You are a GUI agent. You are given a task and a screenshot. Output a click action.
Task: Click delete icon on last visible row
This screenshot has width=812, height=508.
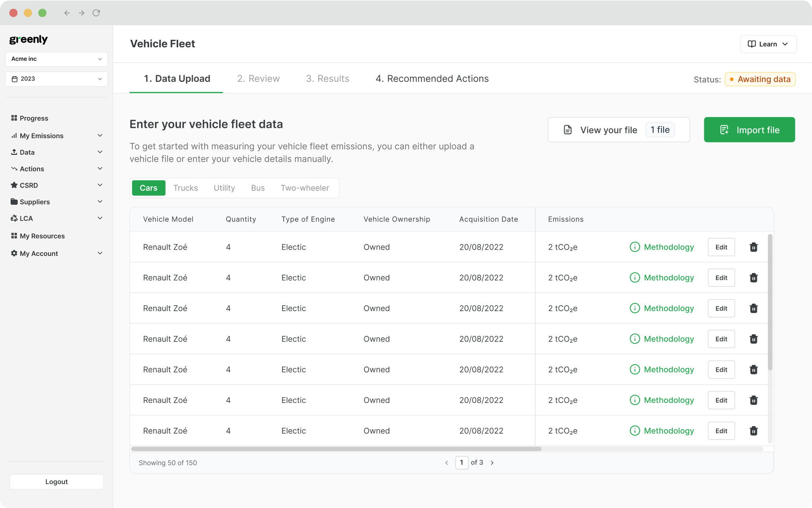pyautogui.click(x=753, y=431)
